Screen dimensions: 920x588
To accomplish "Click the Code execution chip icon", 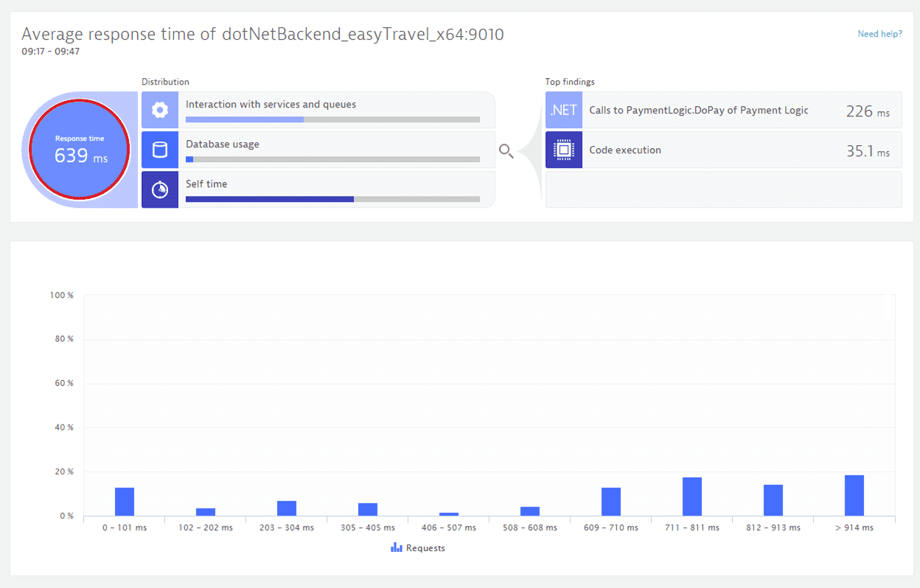I will 564,150.
